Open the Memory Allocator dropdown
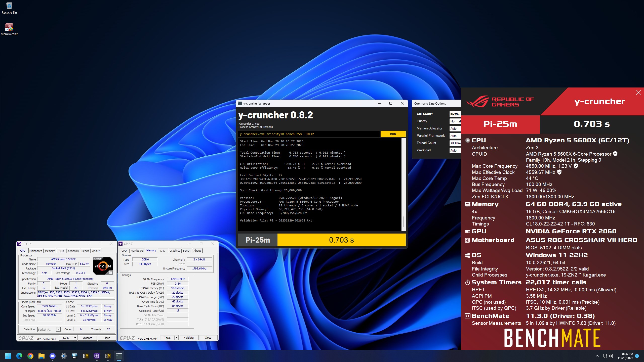This screenshot has width=644, height=362. pos(455,128)
